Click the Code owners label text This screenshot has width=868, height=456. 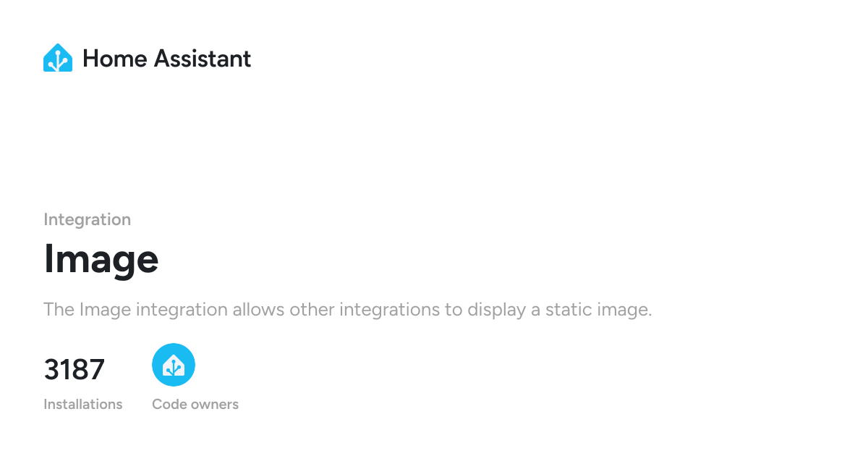click(195, 404)
